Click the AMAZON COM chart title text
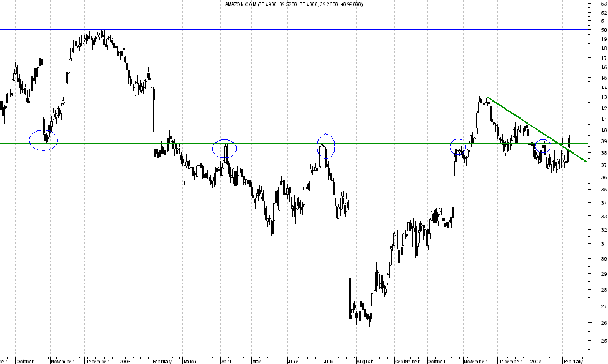The image size is (608, 364). point(294,4)
